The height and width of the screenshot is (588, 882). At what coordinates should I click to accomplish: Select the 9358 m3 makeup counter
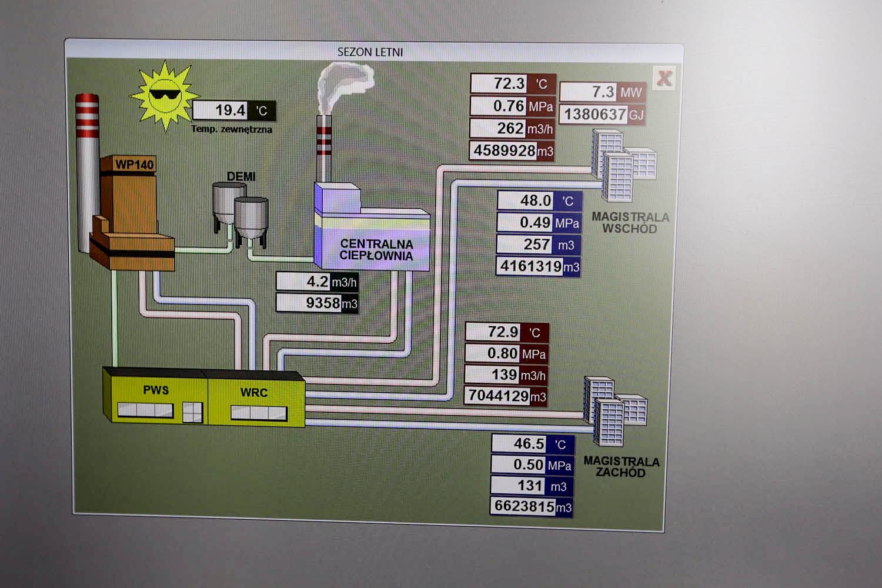click(x=318, y=303)
